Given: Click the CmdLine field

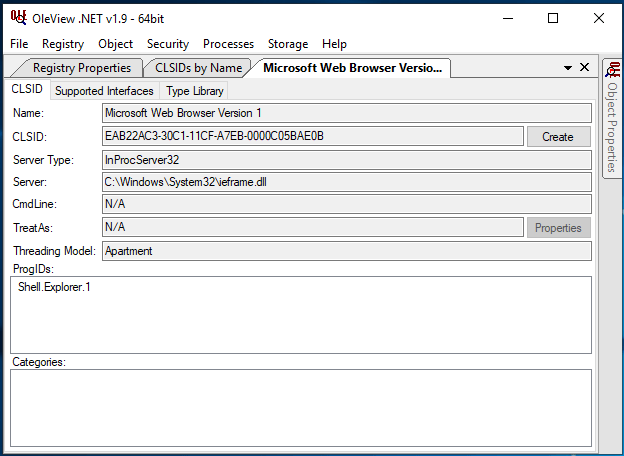Looking at the screenshot, I should coord(347,204).
